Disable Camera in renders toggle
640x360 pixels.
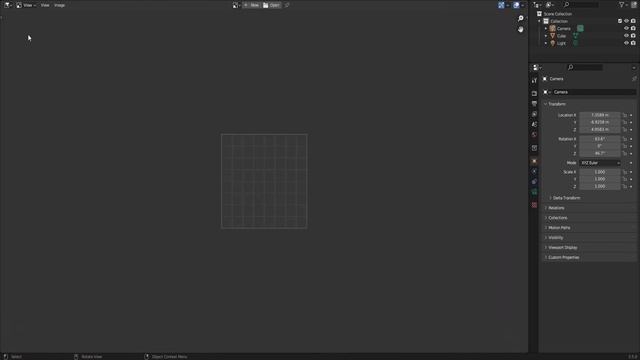coord(633,29)
